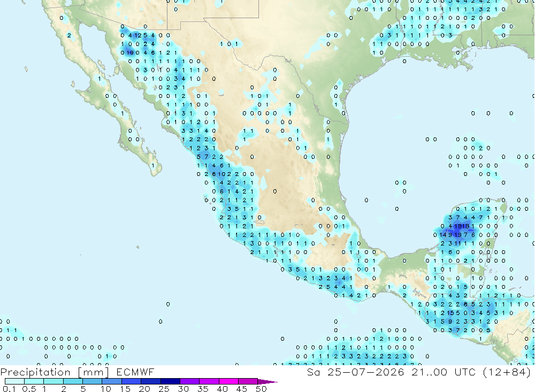The image size is (535, 392).
Task: Click the 20–25 mm dark blue swatch
Action: pos(151,381)
